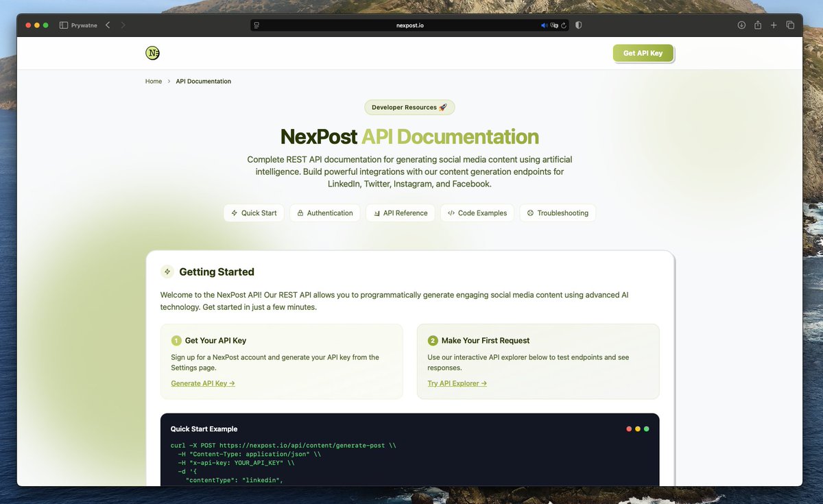Open the Code Examples section

point(477,213)
